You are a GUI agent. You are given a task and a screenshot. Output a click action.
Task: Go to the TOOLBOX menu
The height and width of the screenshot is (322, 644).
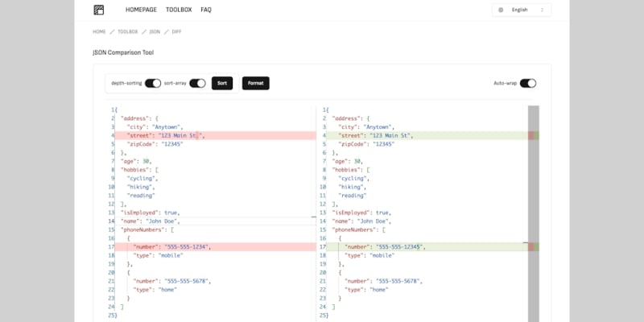(179, 10)
